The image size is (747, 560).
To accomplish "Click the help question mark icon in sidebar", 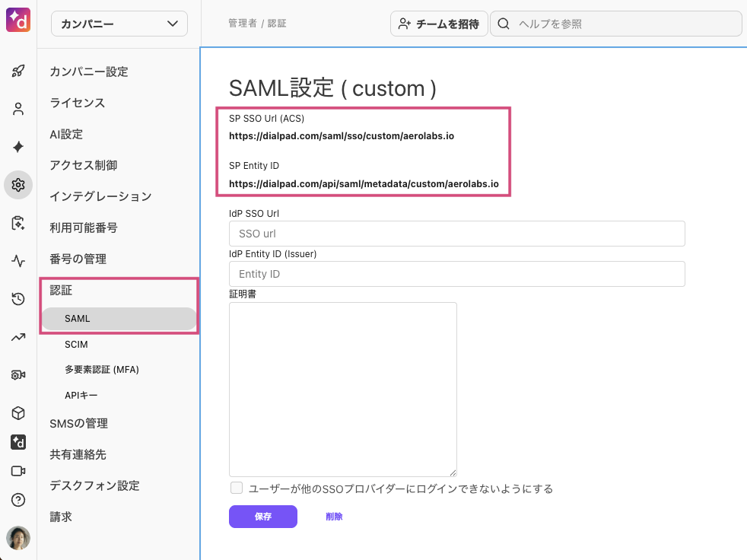I will pyautogui.click(x=18, y=500).
